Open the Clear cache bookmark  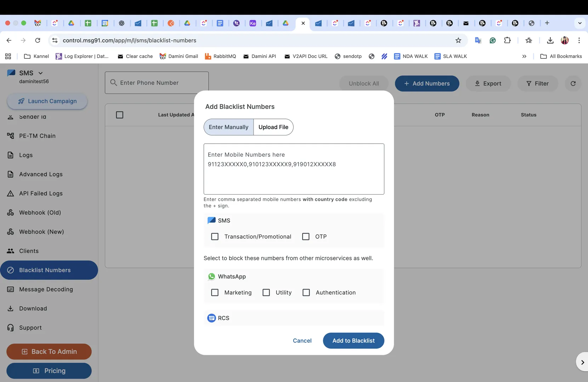(135, 56)
